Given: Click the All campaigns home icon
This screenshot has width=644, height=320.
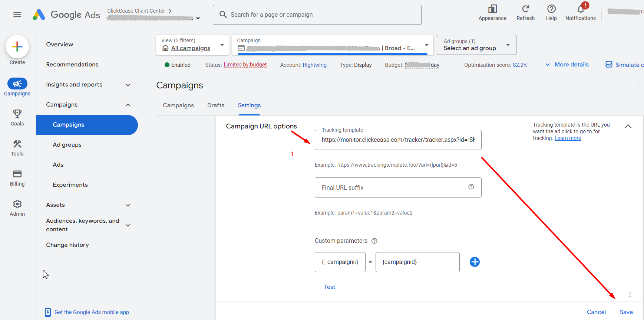Looking at the screenshot, I should coord(165,48).
